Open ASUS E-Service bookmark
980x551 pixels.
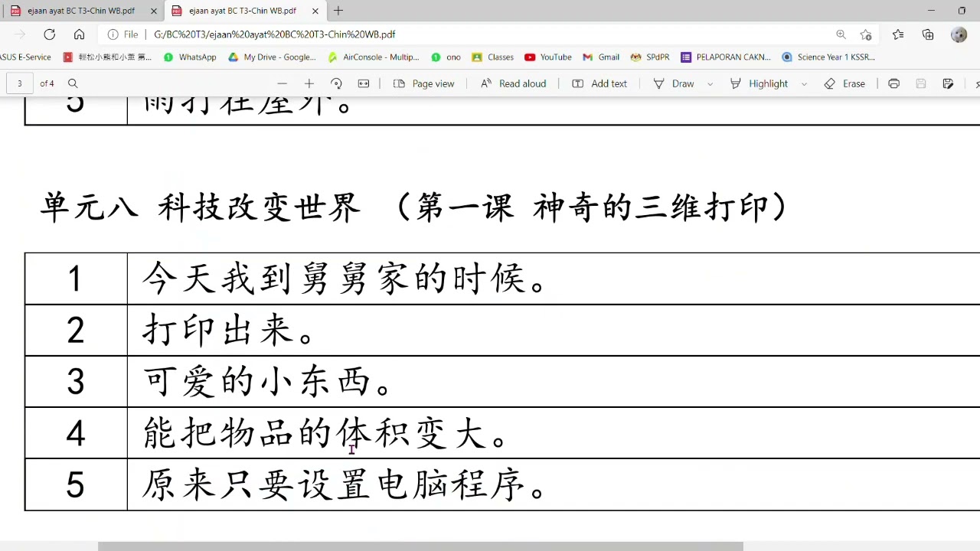(x=25, y=57)
